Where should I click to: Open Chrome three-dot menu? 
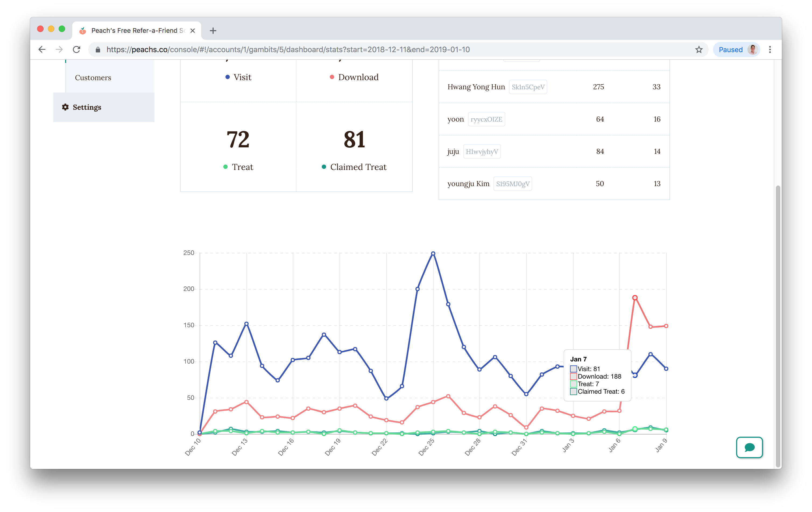point(770,50)
